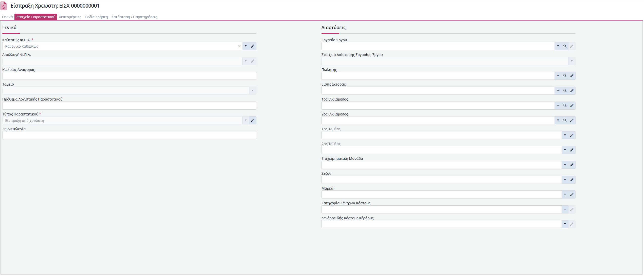Click the Πωλητής input field
The image size is (644, 276).
[438, 76]
